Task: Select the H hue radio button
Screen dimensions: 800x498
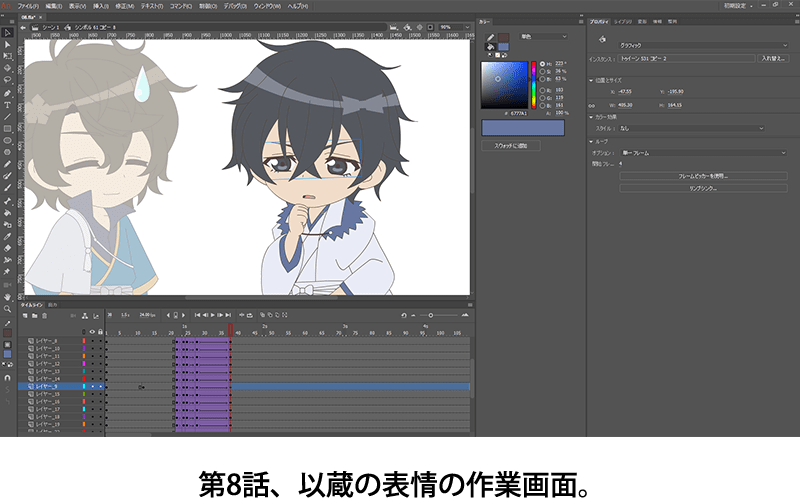Action: (542, 64)
